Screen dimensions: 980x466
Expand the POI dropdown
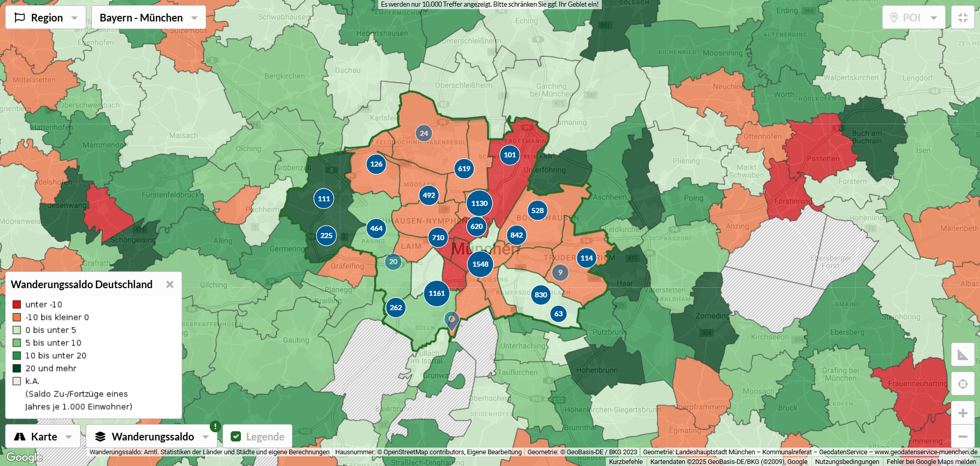click(x=914, y=18)
